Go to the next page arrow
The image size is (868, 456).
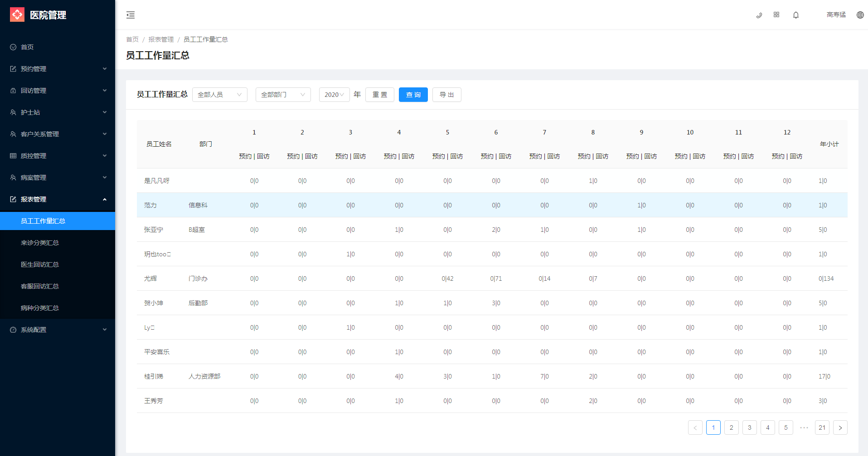pyautogui.click(x=840, y=427)
